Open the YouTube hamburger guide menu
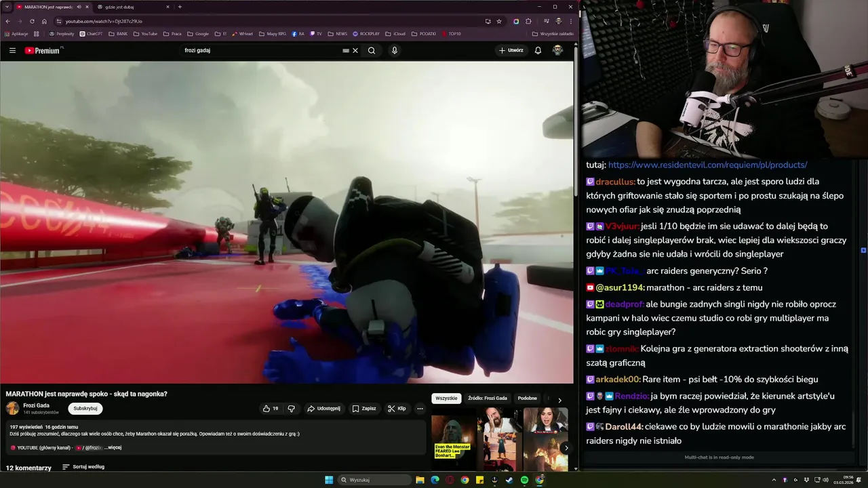Screen dimensions: 868x488 [x=12, y=50]
